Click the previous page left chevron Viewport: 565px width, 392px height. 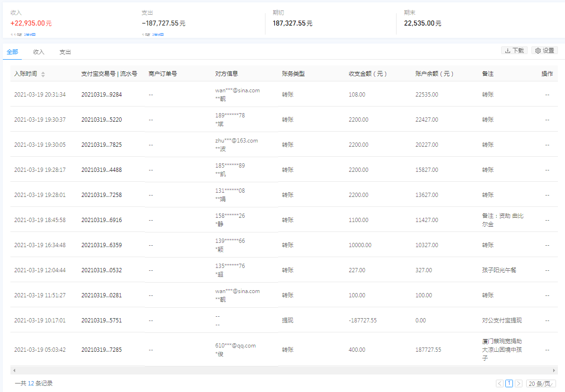point(499,383)
